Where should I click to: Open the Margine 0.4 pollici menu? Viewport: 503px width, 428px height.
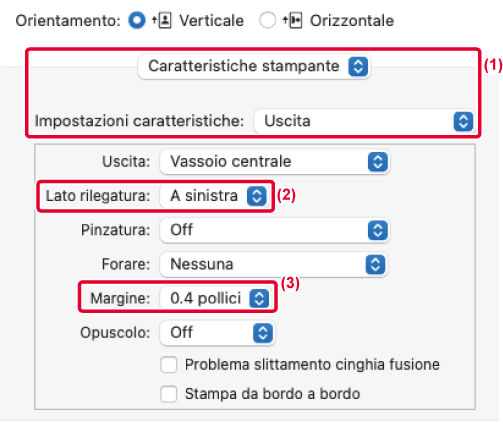click(x=216, y=298)
